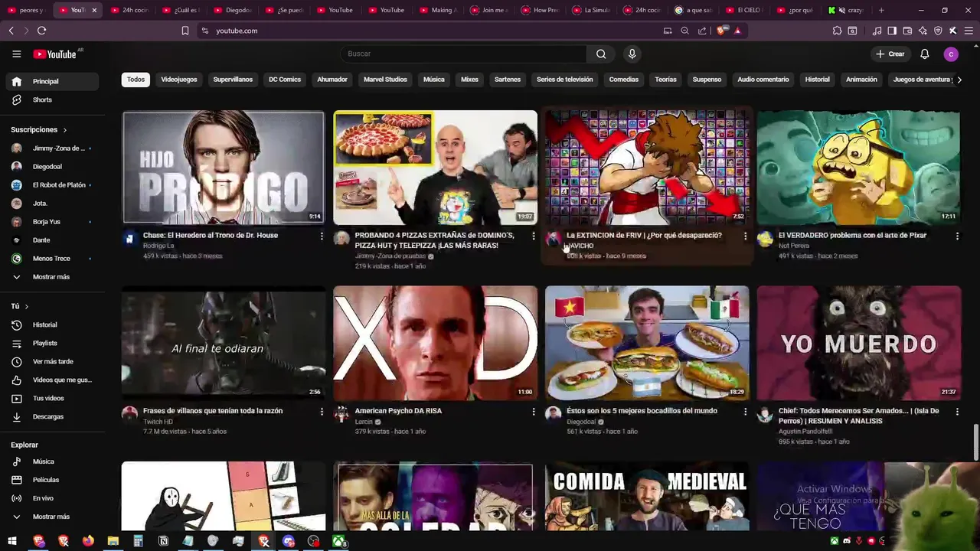Open the notifications bell
Image resolution: width=980 pixels, height=551 pixels.
pyautogui.click(x=924, y=54)
